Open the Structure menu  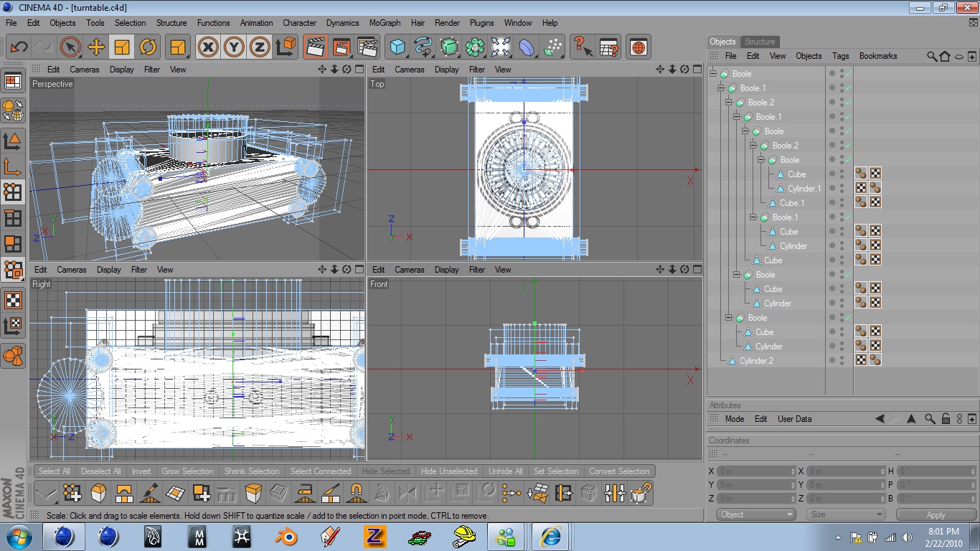pos(171,23)
